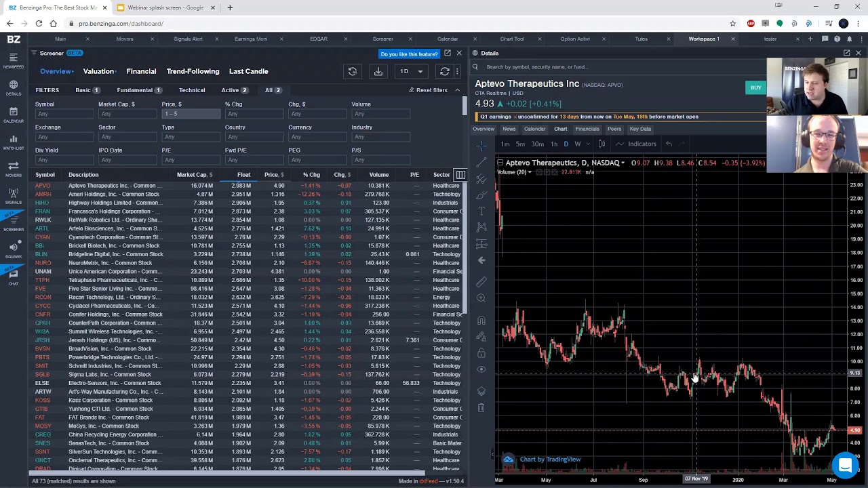Open the Chat sidebar icon
This screenshot has width=868, height=488.
point(14,278)
